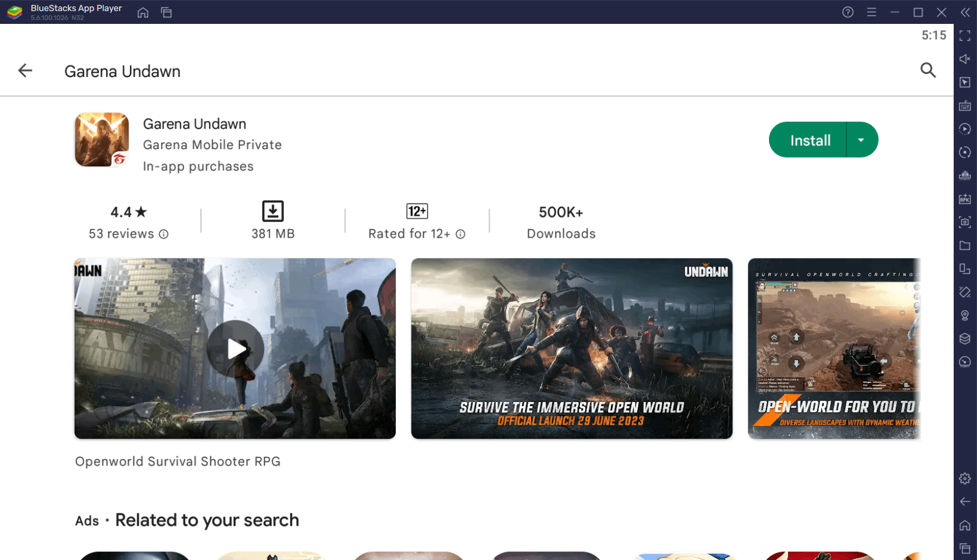Screen dimensions: 977x560
Task: Collapse the BlueStacks side toolbar
Action: 965,12
